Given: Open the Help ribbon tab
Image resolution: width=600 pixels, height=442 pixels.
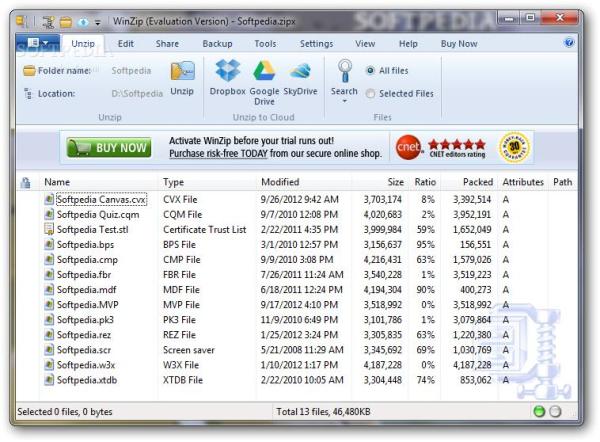Looking at the screenshot, I should (408, 44).
